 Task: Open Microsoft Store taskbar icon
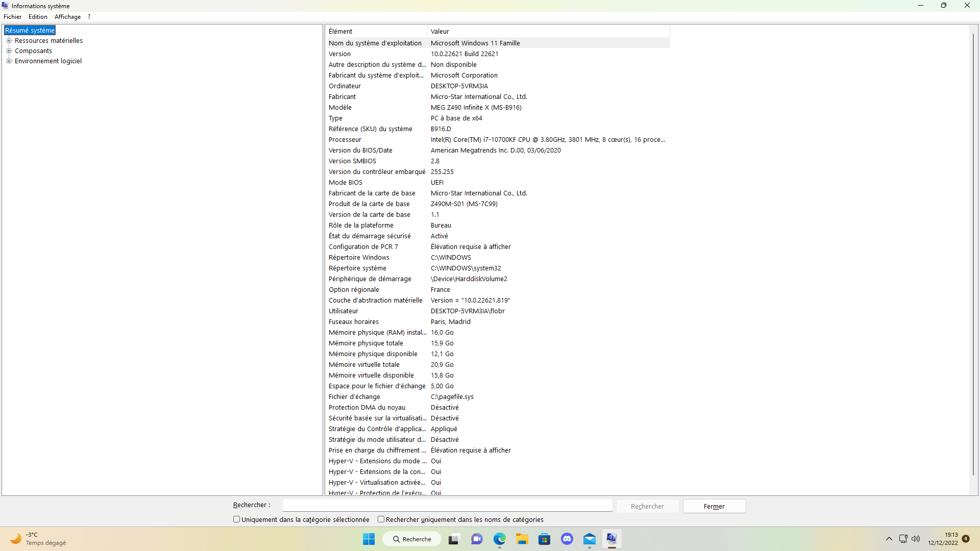(544, 539)
